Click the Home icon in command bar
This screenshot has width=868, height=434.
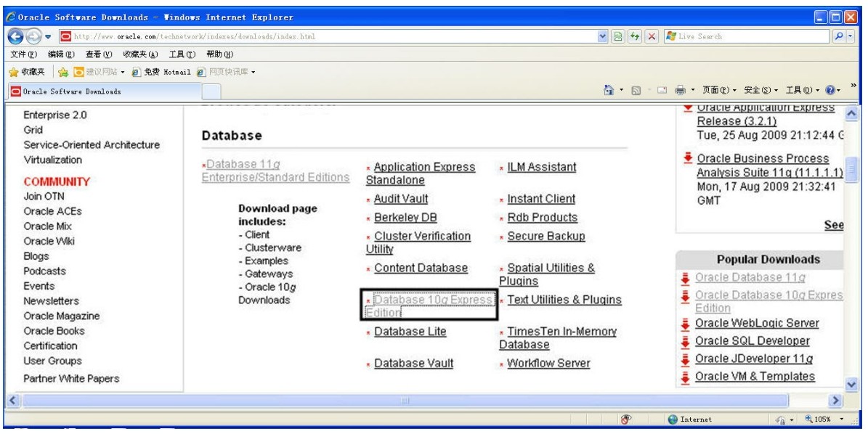point(609,90)
